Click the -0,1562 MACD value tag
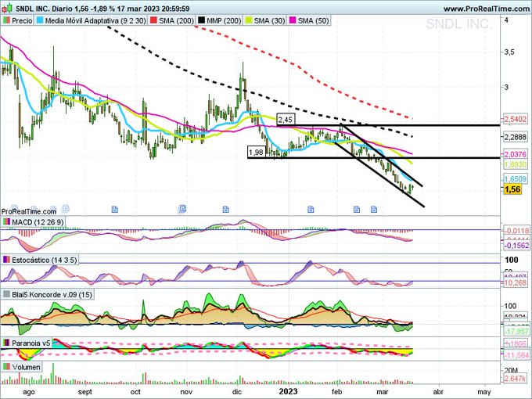The height and width of the screenshot is (399, 532). tap(516, 246)
